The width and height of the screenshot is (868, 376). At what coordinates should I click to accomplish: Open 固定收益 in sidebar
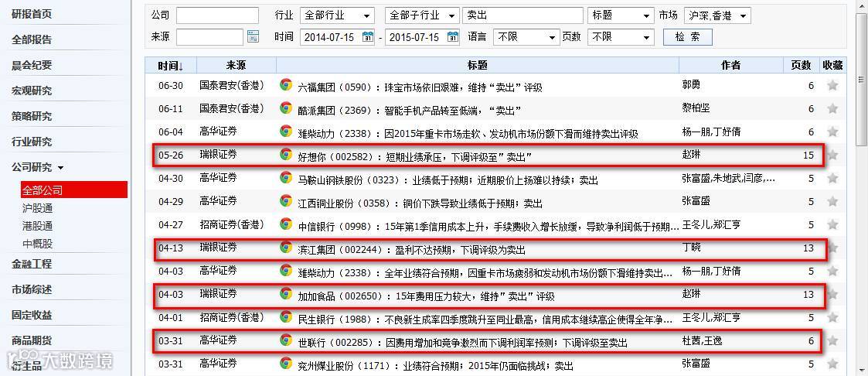pyautogui.click(x=32, y=315)
